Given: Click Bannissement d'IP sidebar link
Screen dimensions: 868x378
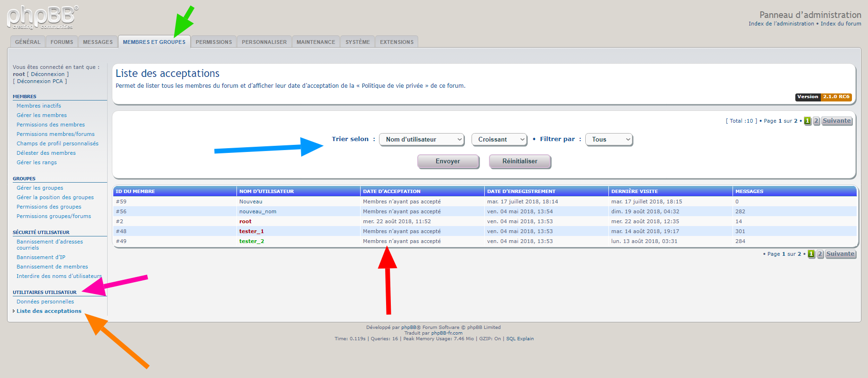Looking at the screenshot, I should [41, 257].
